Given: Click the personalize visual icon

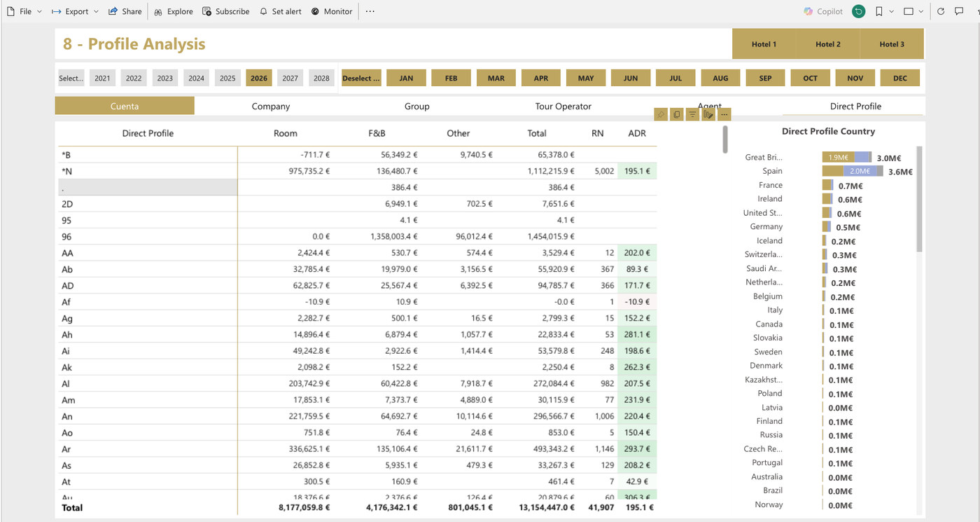Looking at the screenshot, I should click(x=708, y=114).
